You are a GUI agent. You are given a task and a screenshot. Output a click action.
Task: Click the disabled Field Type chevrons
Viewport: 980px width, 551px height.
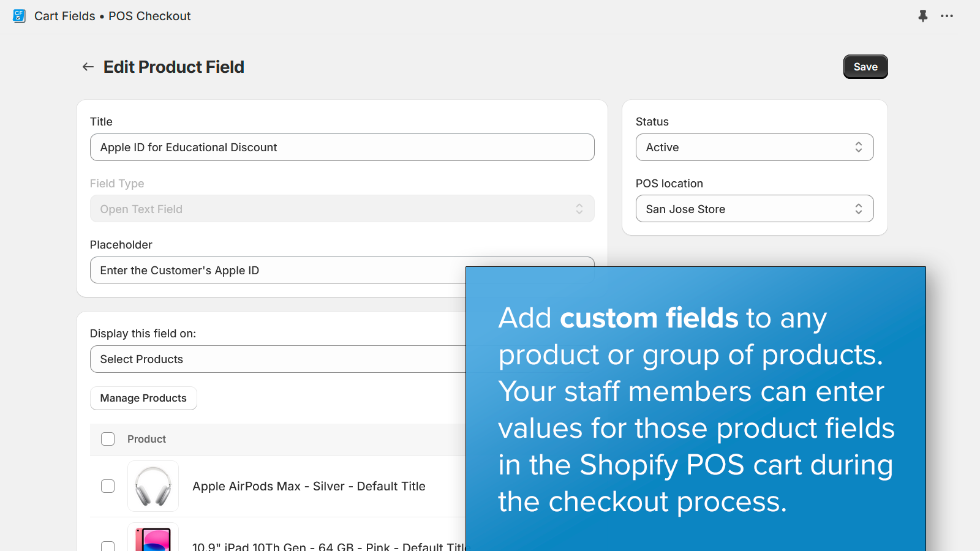(579, 209)
